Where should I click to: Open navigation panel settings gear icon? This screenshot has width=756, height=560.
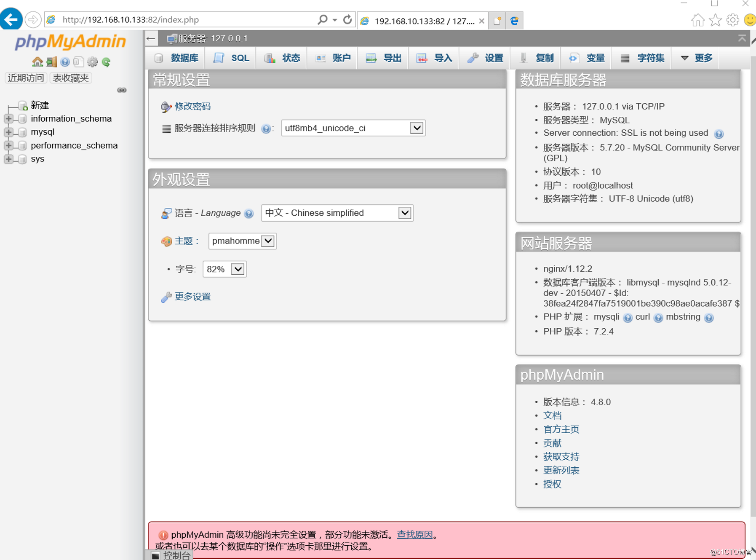coord(92,62)
